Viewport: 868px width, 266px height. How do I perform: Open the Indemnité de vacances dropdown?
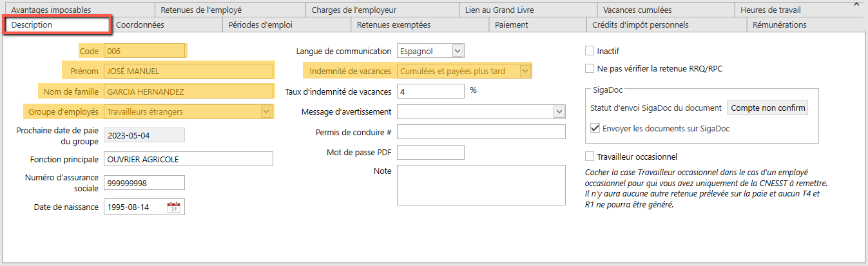tap(525, 71)
